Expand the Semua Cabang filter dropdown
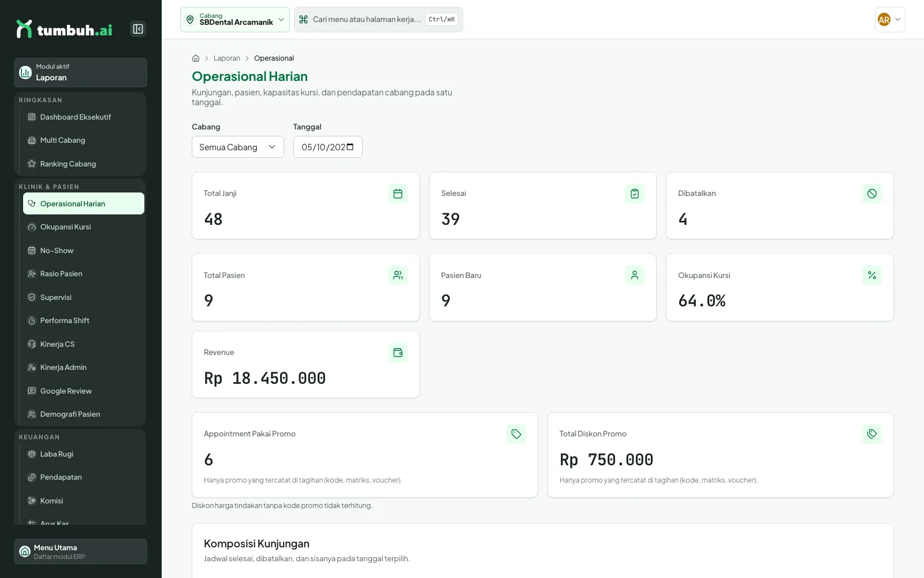This screenshot has width=924, height=578. (238, 147)
